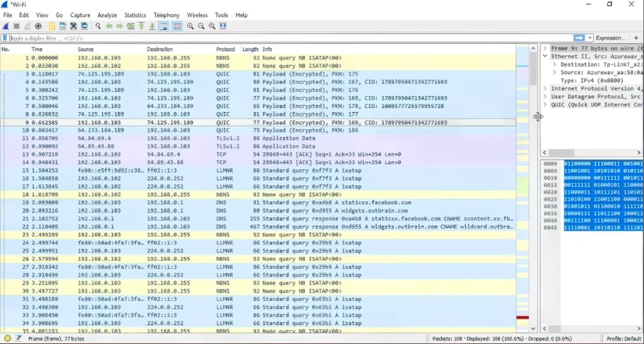Stop the running capture with the square icon

[x=17, y=26]
